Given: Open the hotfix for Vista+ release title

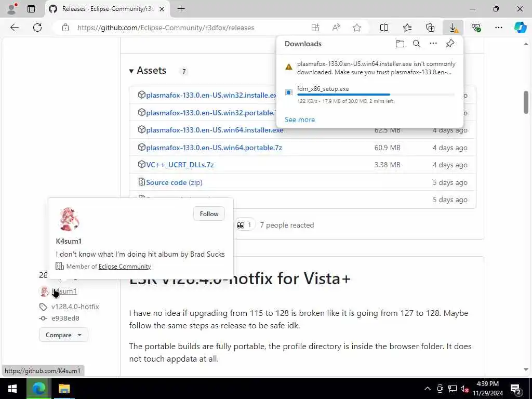Looking at the screenshot, I should 240,278.
